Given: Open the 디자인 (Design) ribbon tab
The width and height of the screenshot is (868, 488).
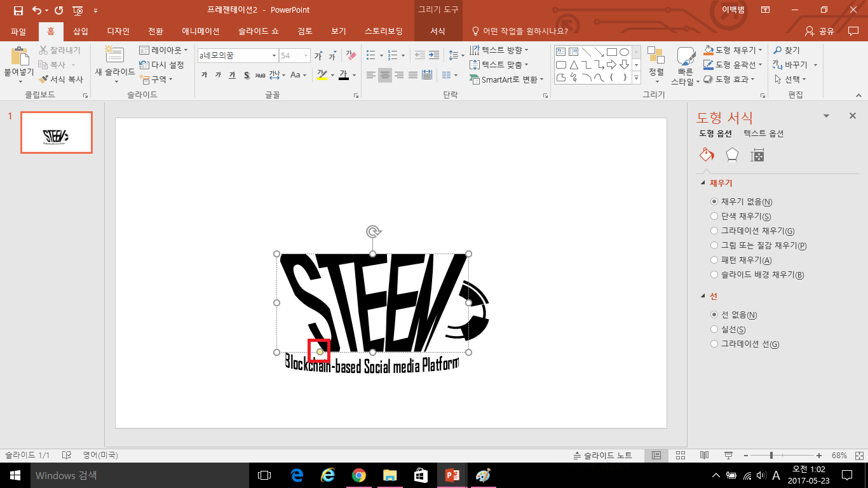Looking at the screenshot, I should [x=118, y=31].
